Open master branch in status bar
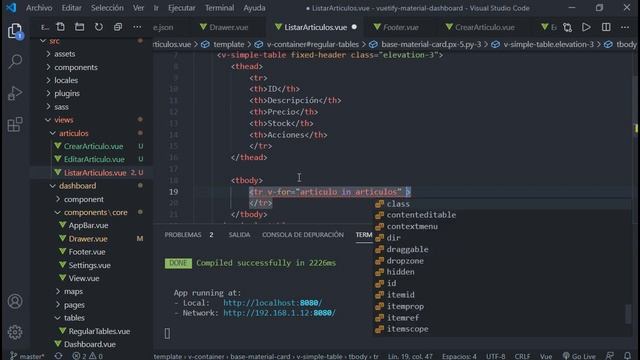The image size is (640, 360). pyautogui.click(x=27, y=356)
